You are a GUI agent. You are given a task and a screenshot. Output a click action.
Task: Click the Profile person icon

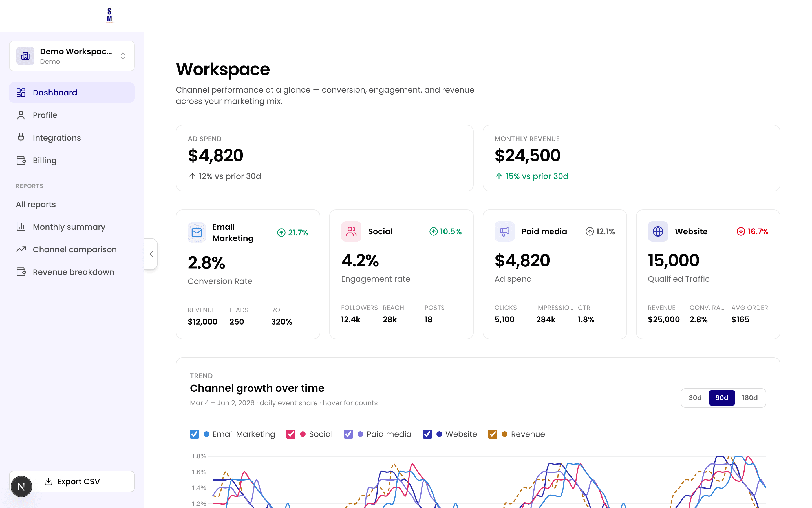click(21, 115)
